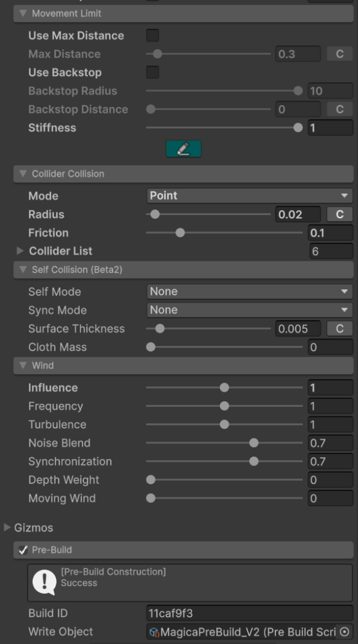Click the Surface Thickness slider handle

pos(160,328)
